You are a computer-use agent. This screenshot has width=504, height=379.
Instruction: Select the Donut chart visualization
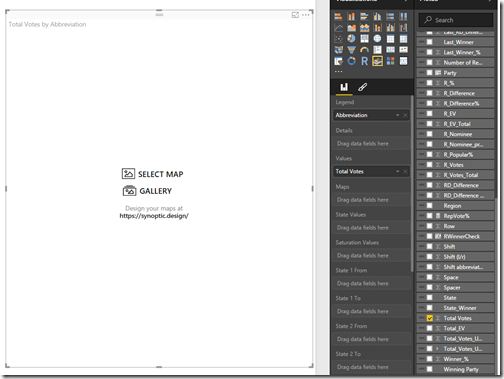tap(351, 61)
